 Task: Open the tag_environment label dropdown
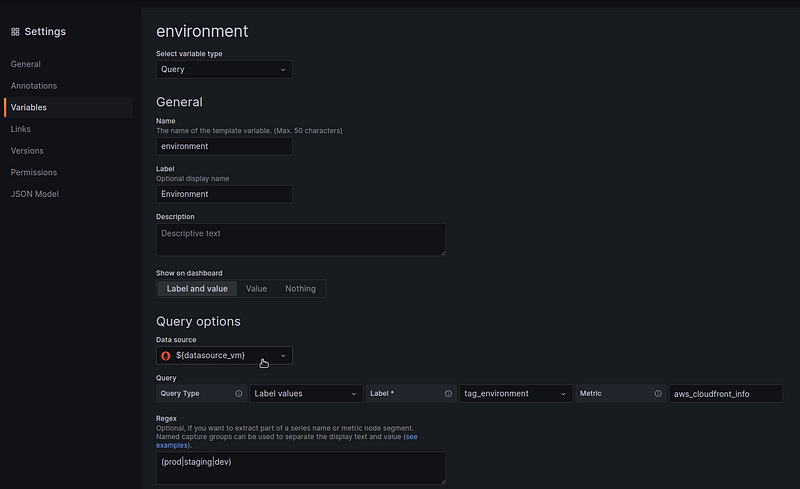click(516, 394)
